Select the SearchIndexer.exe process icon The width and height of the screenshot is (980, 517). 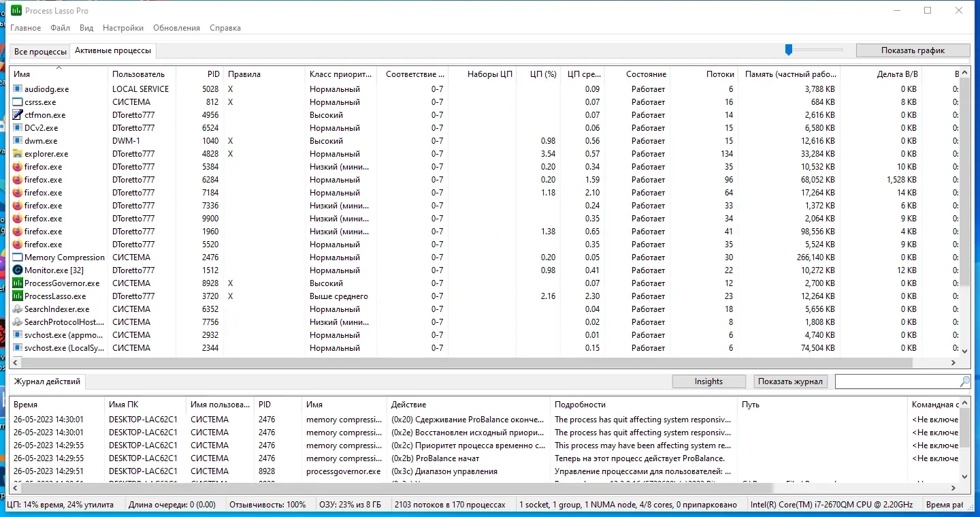[x=18, y=309]
